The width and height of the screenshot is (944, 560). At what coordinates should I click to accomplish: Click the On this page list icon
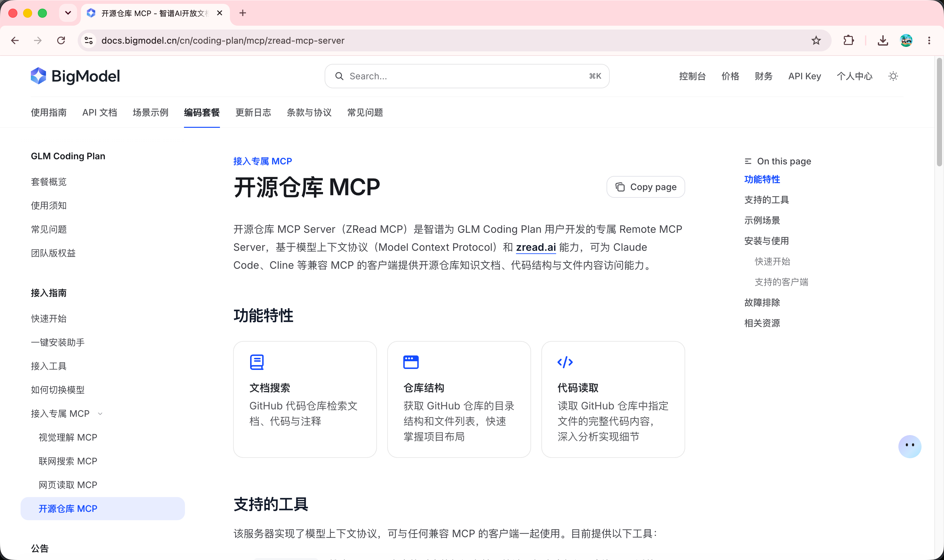(748, 162)
